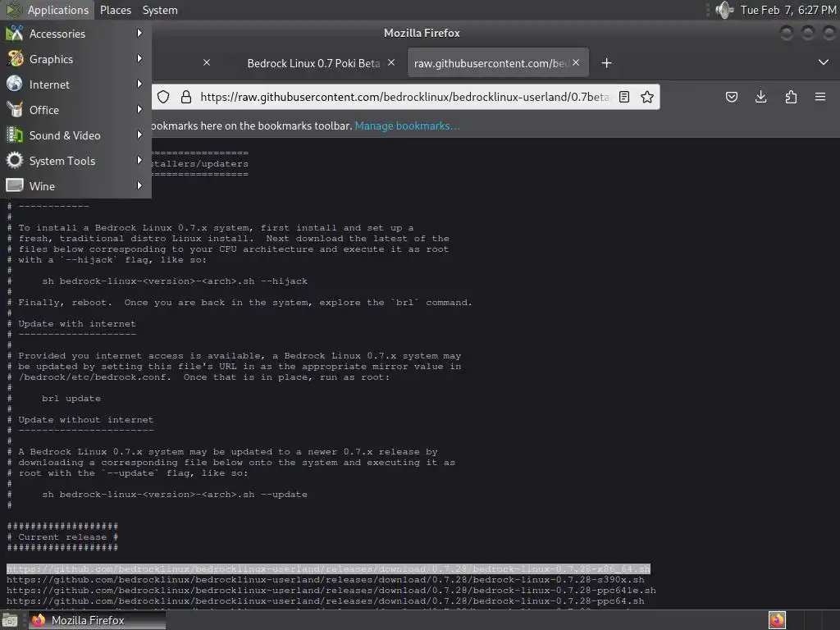Toggle reader view icon in address bar
The width and height of the screenshot is (840, 630).
pos(624,97)
